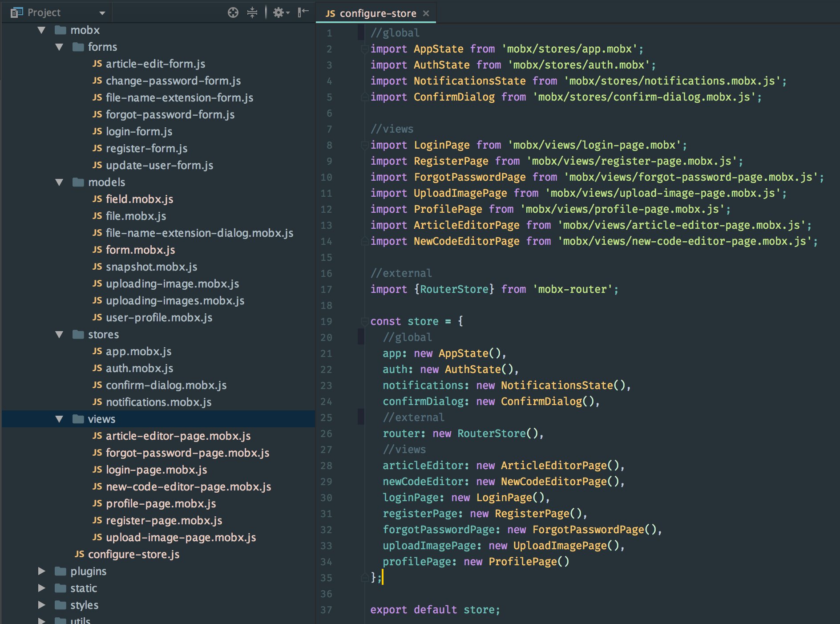This screenshot has width=840, height=624.
Task: Open the Project view dropdown
Action: [x=102, y=13]
